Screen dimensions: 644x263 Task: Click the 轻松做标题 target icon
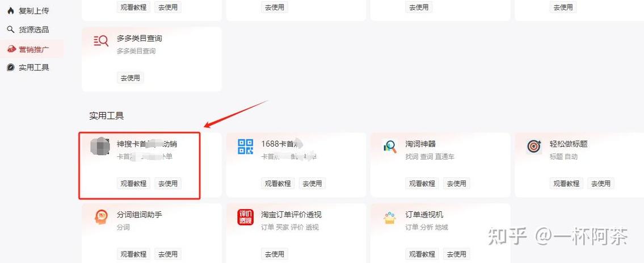click(534, 147)
